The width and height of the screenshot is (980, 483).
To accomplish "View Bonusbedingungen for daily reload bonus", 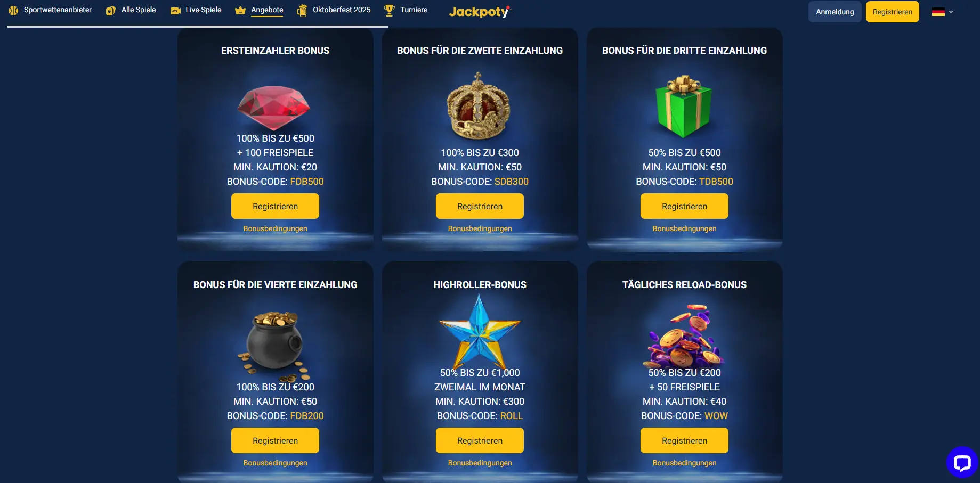I will coord(684,463).
